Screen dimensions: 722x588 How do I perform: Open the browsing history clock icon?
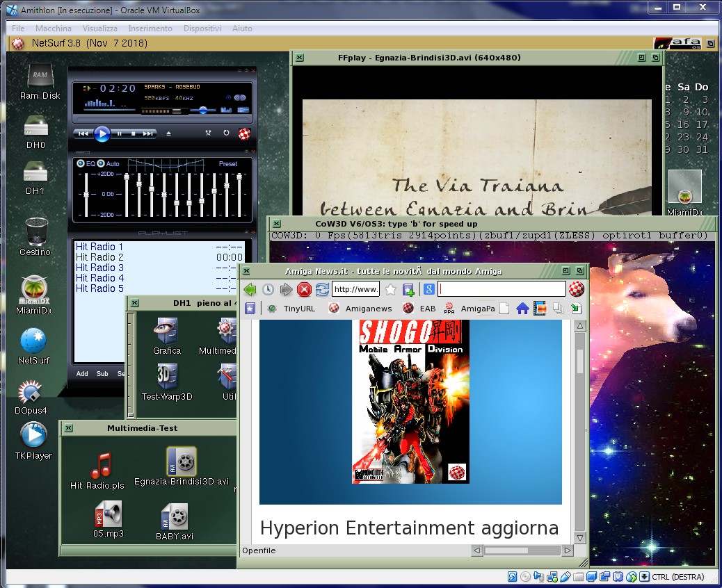pos(268,290)
